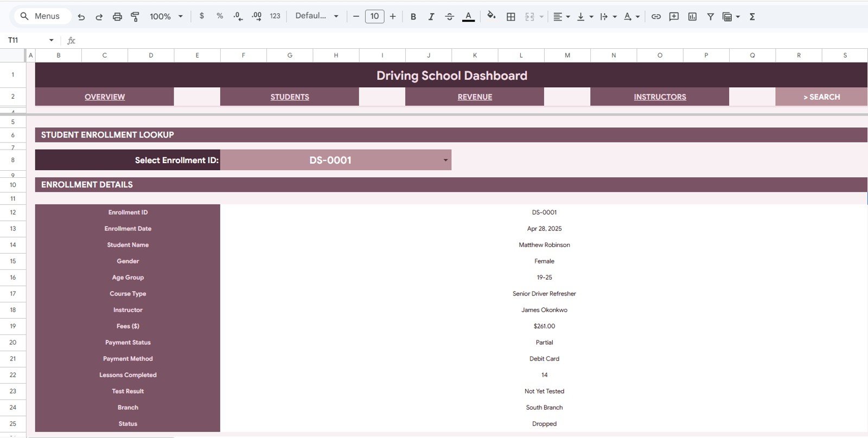Go to the OVERVIEW tab link
The width and height of the screenshot is (868, 438).
pos(105,97)
